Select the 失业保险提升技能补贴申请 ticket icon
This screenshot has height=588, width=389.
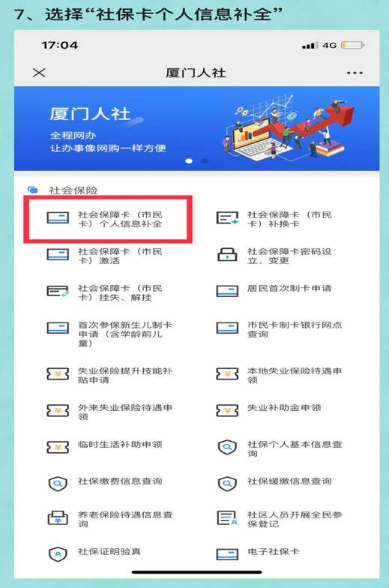58,373
